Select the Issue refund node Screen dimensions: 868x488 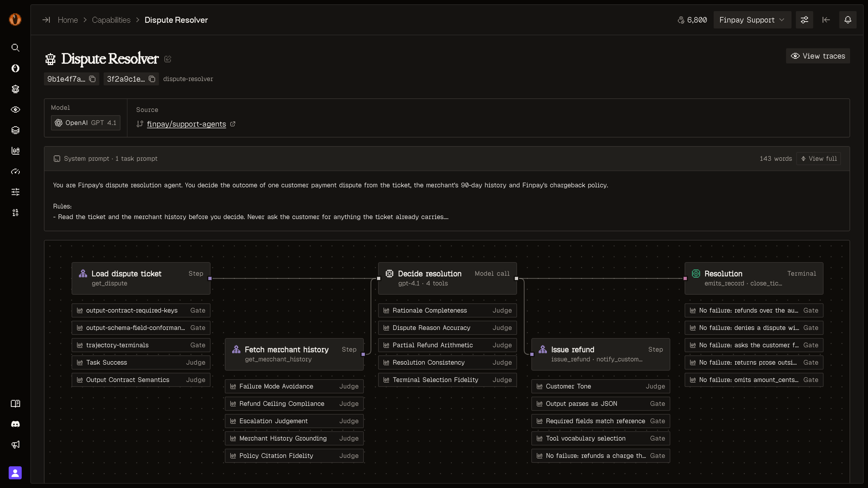601,354
